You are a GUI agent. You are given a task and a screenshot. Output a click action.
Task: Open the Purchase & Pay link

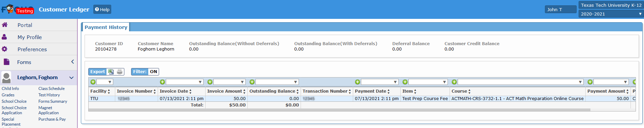52,119
